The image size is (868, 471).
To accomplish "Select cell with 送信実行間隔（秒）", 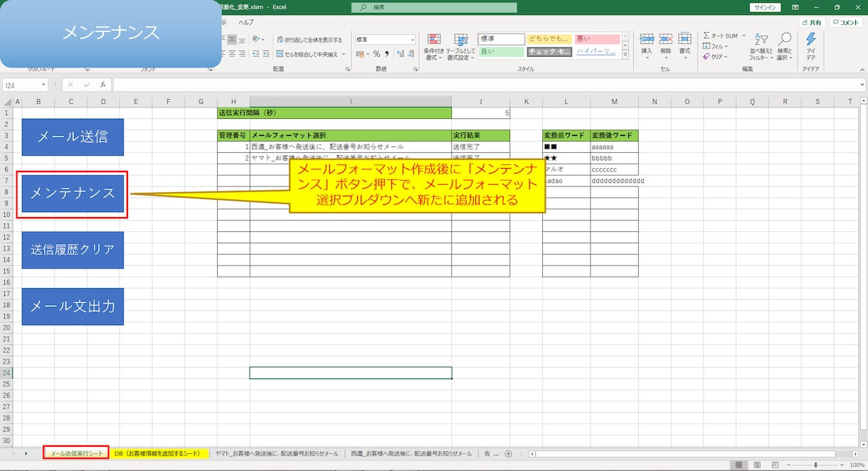I will (334, 112).
